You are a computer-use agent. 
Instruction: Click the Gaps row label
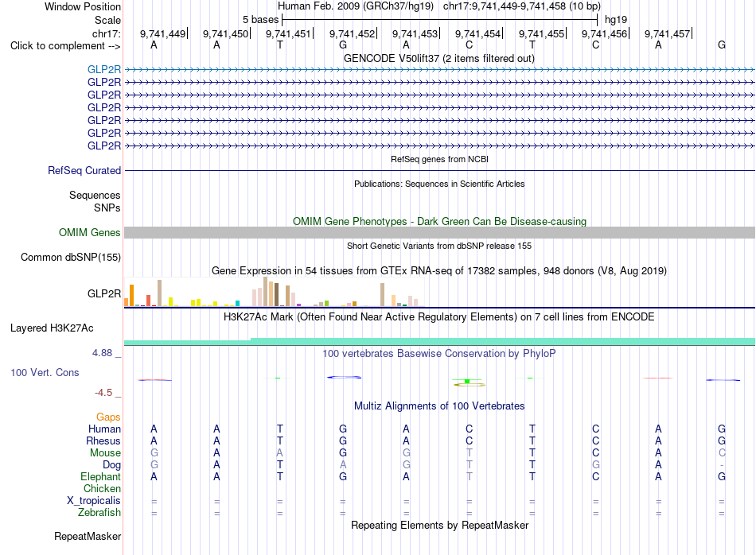point(108,417)
